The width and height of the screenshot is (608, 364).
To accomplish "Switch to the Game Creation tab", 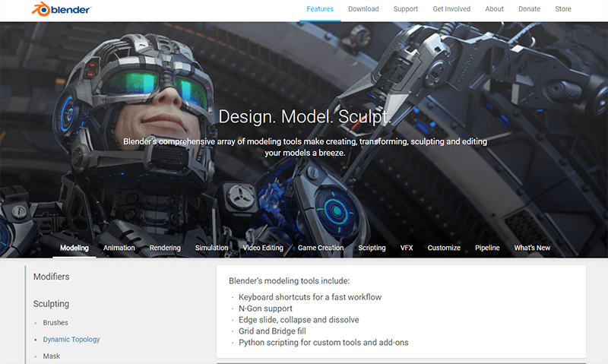I will tap(321, 248).
